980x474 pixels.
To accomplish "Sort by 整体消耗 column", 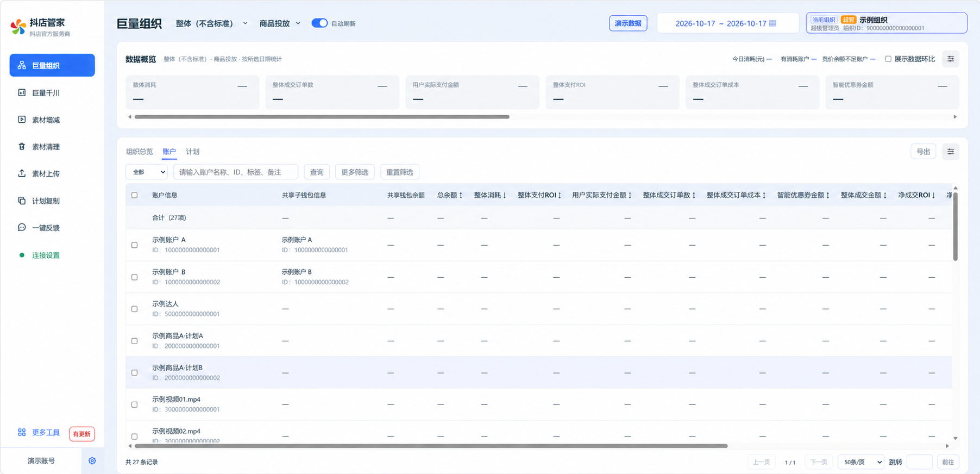I will coord(490,195).
